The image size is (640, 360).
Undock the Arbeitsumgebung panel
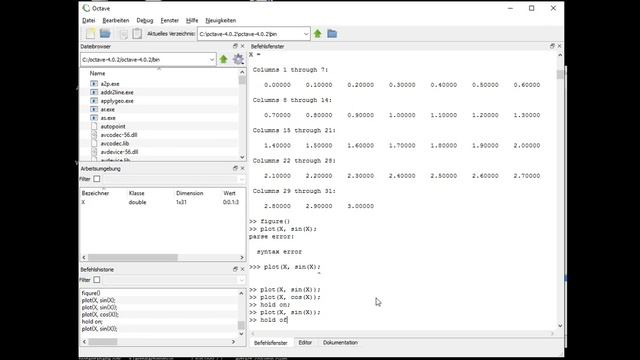pyautogui.click(x=235, y=168)
